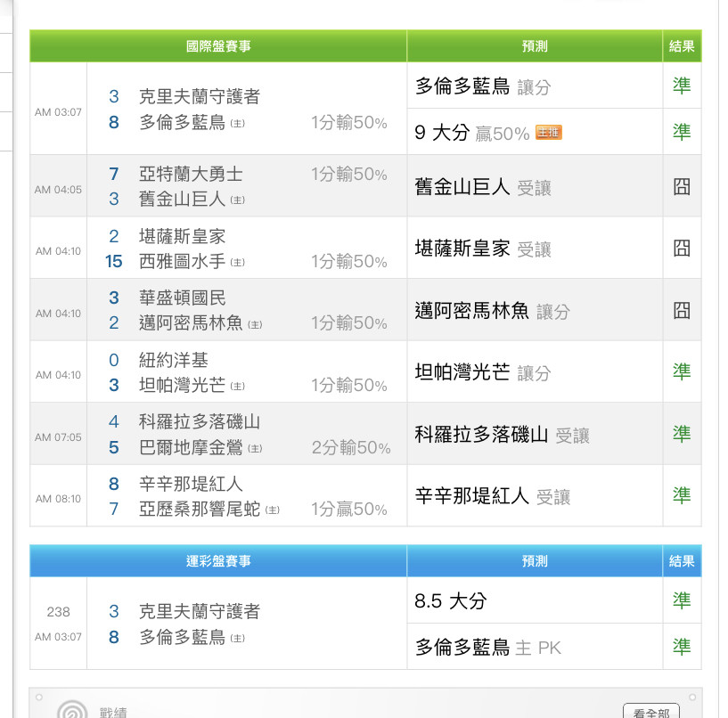
Task: Open 堪薩斯皇家 team in match row
Action: pyautogui.click(x=182, y=236)
